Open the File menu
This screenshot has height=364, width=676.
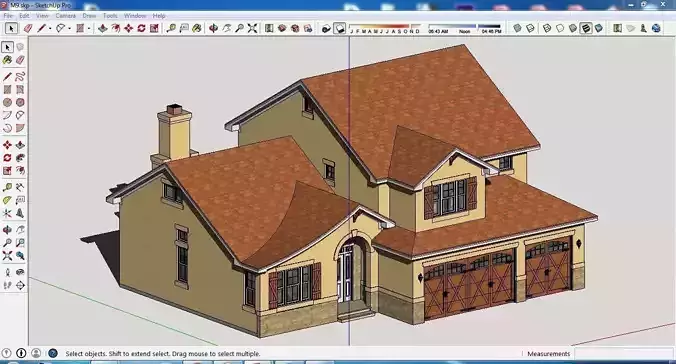(8, 16)
